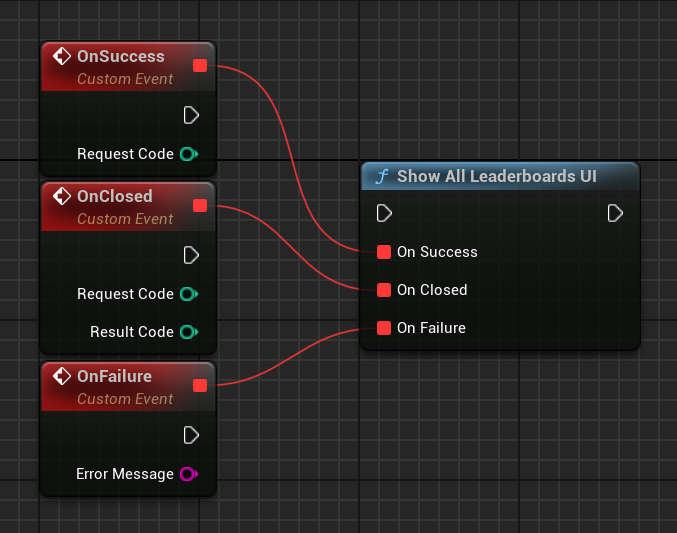The height and width of the screenshot is (533, 677).
Task: Click the OnSuccess node's white execution output pin
Action: (191, 116)
